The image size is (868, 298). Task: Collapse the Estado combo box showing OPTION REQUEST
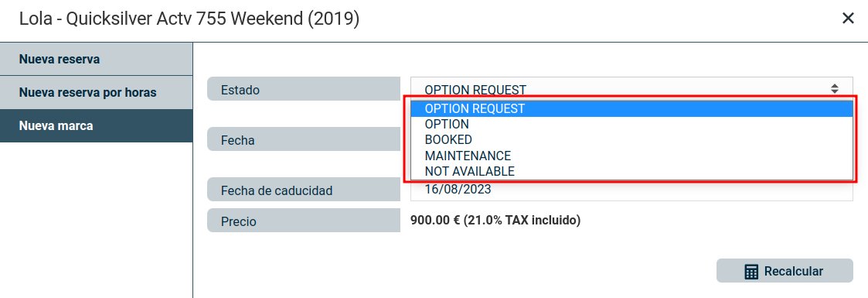631,88
